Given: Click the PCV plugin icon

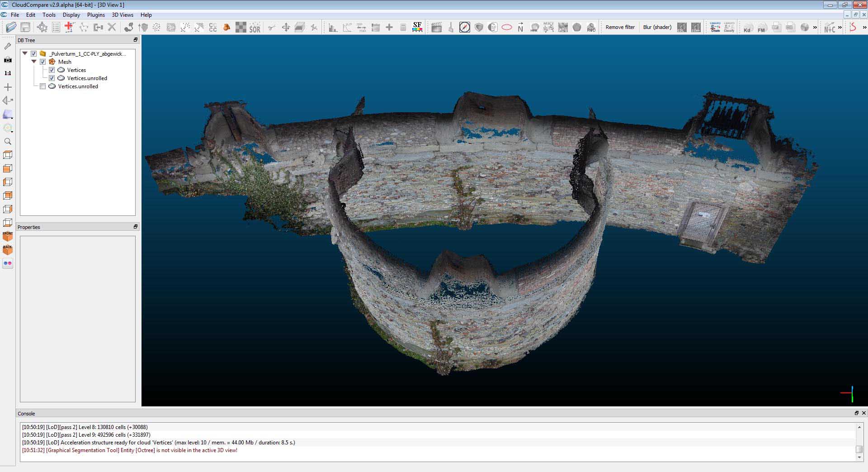Looking at the screenshot, I should tap(563, 28).
